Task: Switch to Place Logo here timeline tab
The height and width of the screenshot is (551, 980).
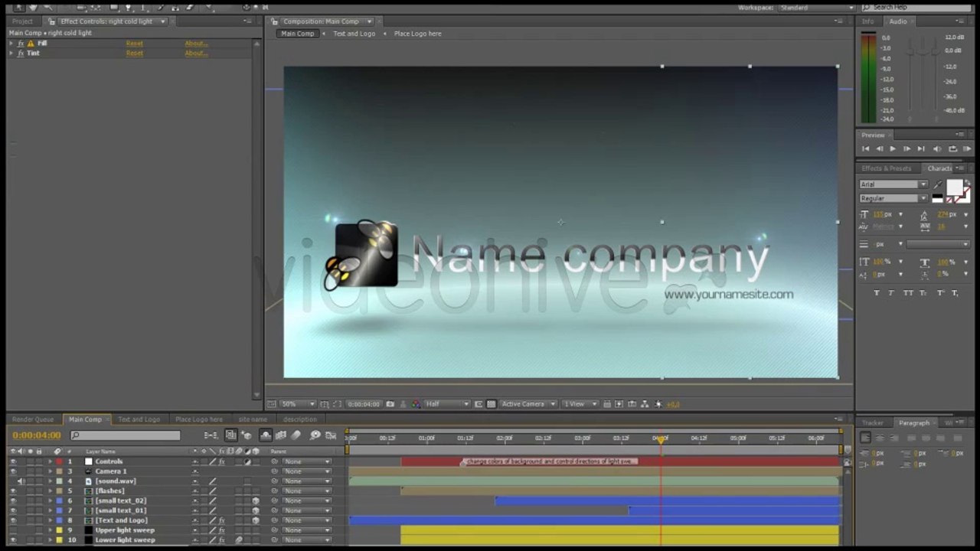Action: click(x=199, y=419)
